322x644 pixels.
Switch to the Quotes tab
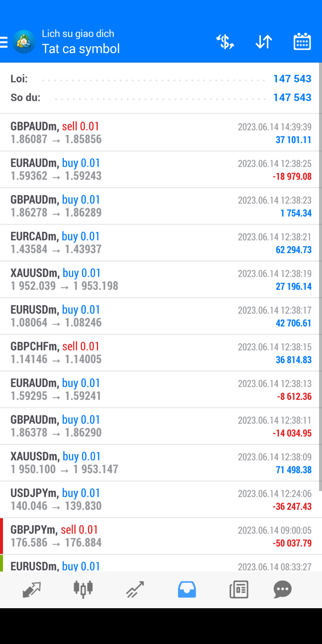(x=32, y=590)
